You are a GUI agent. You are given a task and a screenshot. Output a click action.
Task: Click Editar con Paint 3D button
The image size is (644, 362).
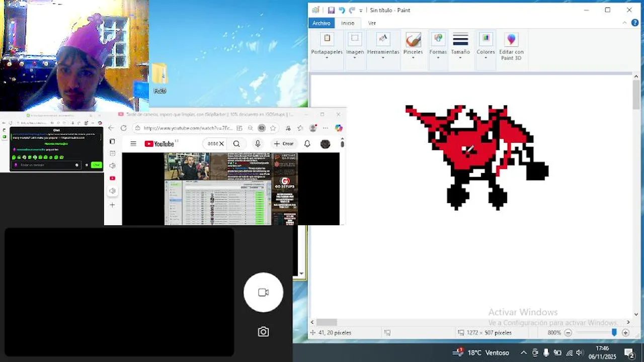click(511, 46)
